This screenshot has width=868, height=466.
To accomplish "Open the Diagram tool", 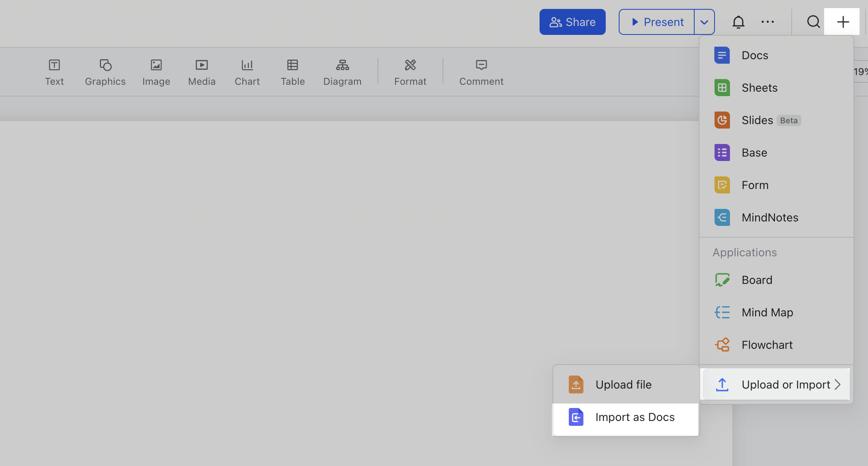I will [x=342, y=72].
